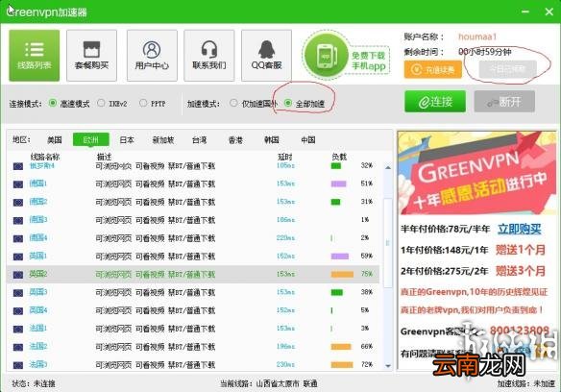The height and width of the screenshot is (392, 561).
Task: Click the flag icon beside 英国3
Action: pos(18,293)
